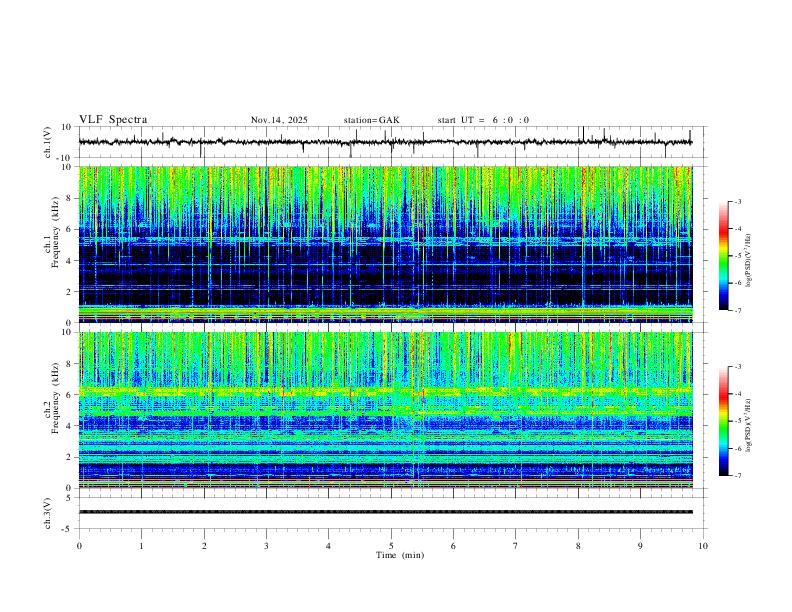Click time axis tick label "0"

coord(79,546)
